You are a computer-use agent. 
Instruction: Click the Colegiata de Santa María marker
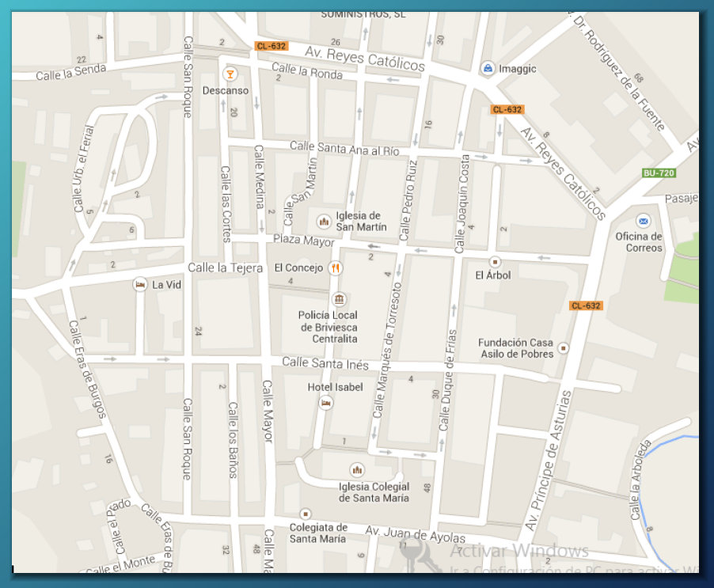(x=306, y=514)
